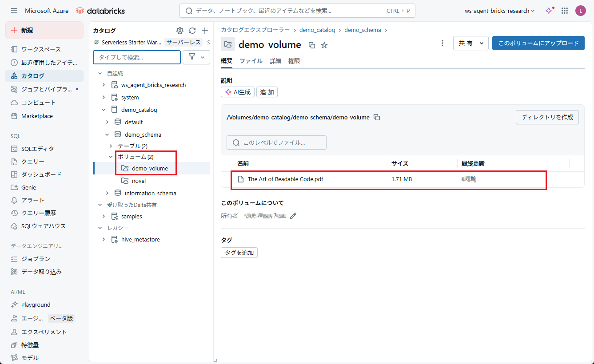The height and width of the screenshot is (364, 594).
Task: Click the New button in sidebar
Action: (x=44, y=30)
